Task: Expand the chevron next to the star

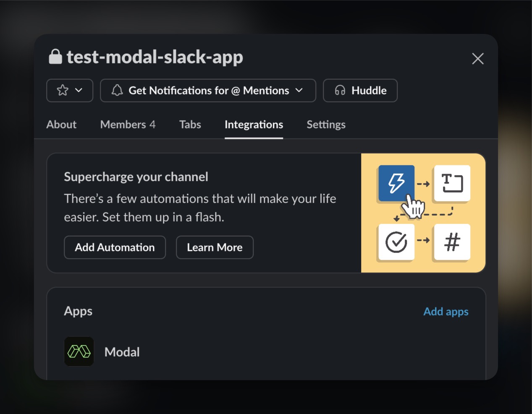Action: [79, 90]
